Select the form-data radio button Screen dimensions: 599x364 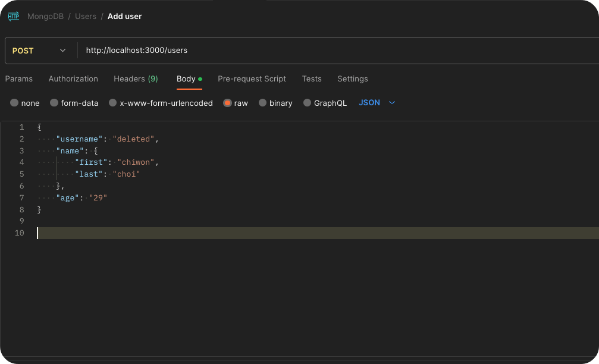pos(54,103)
